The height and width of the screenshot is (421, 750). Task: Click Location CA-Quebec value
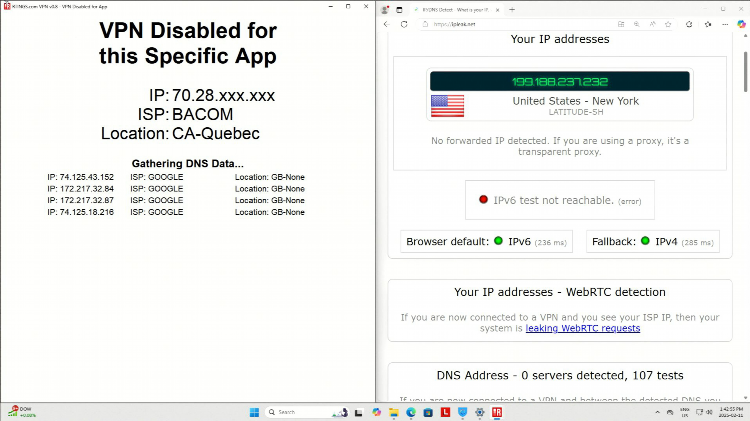(x=216, y=133)
